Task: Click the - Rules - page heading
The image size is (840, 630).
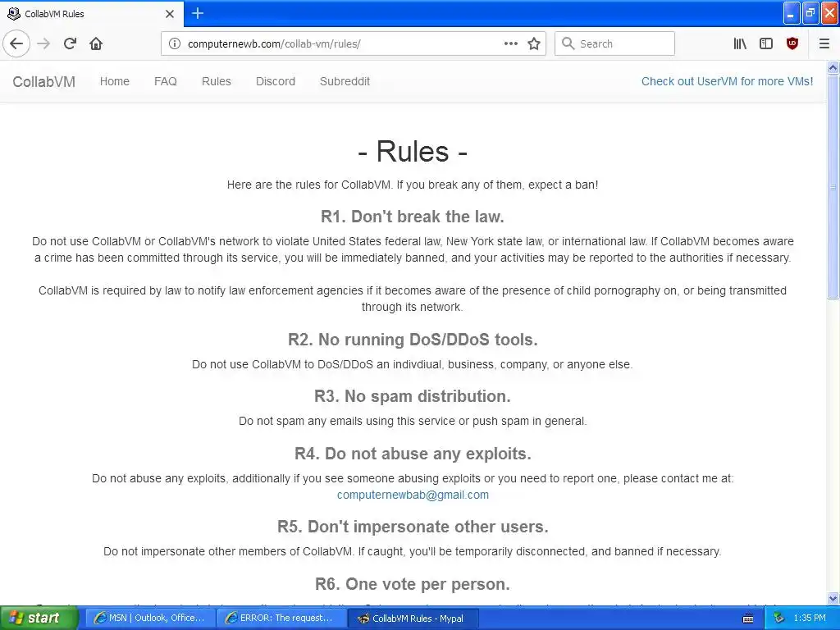Action: [413, 151]
